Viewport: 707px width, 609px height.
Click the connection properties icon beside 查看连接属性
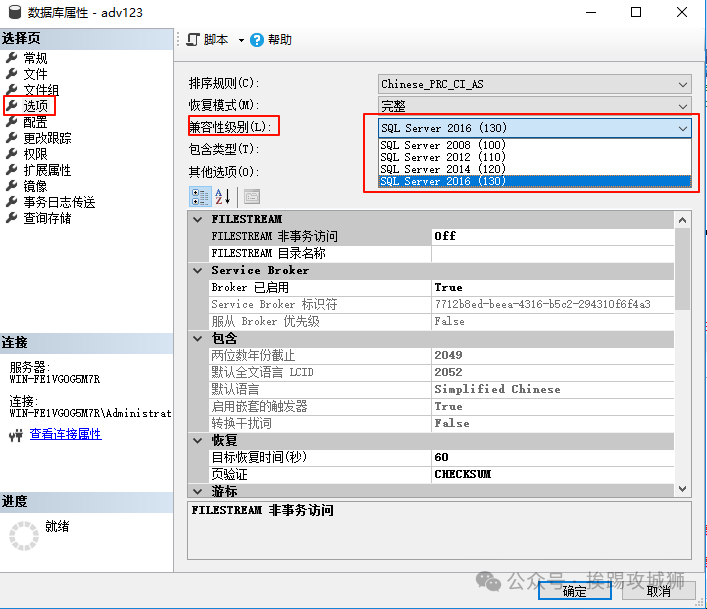[x=16, y=435]
